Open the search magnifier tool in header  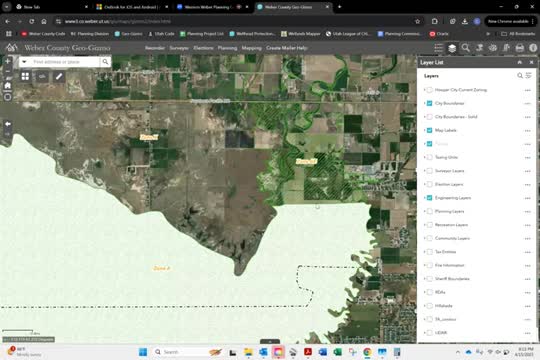tap(466, 48)
